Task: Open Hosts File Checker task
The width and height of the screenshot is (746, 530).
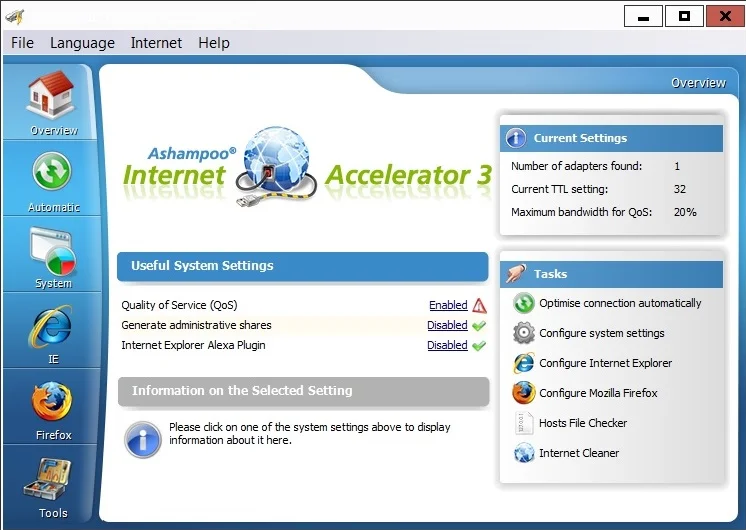Action: [583, 423]
